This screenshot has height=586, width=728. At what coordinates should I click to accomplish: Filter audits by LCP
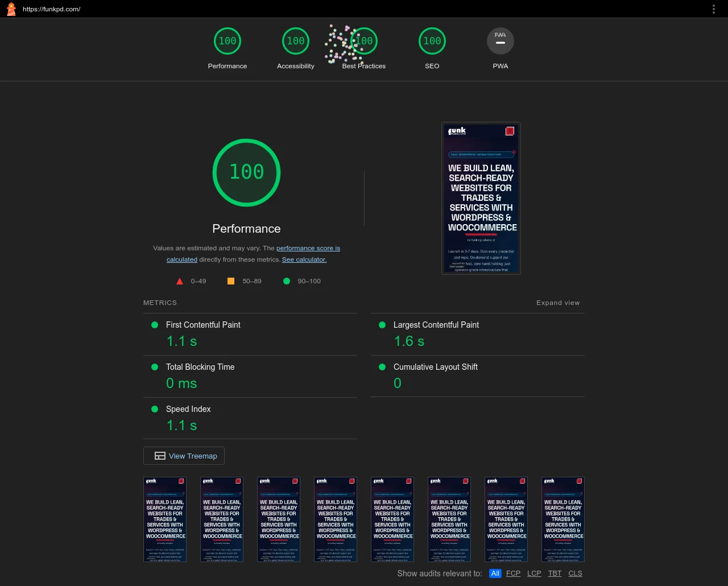click(x=534, y=573)
